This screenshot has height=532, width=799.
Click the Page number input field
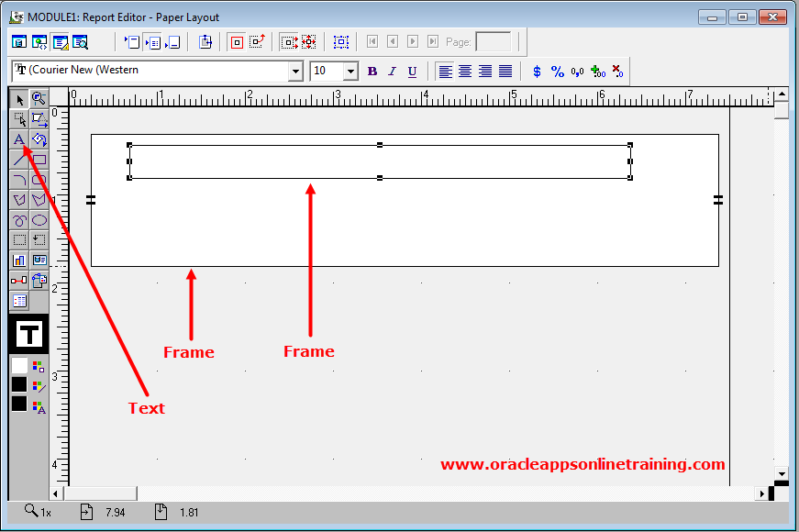pyautogui.click(x=494, y=42)
